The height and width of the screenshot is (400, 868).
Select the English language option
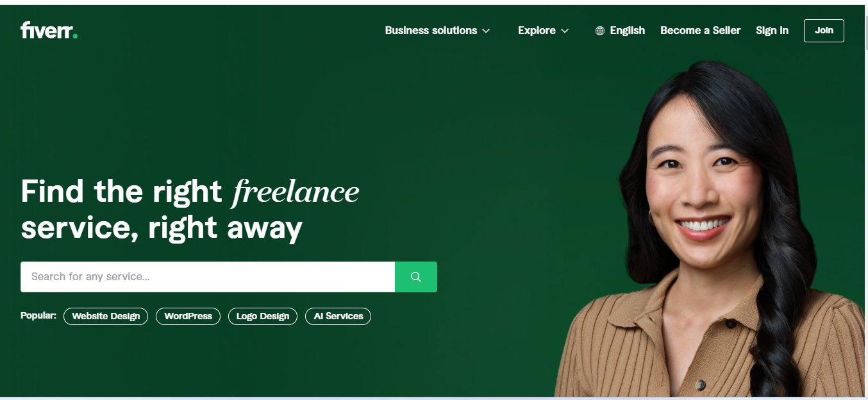pyautogui.click(x=628, y=30)
